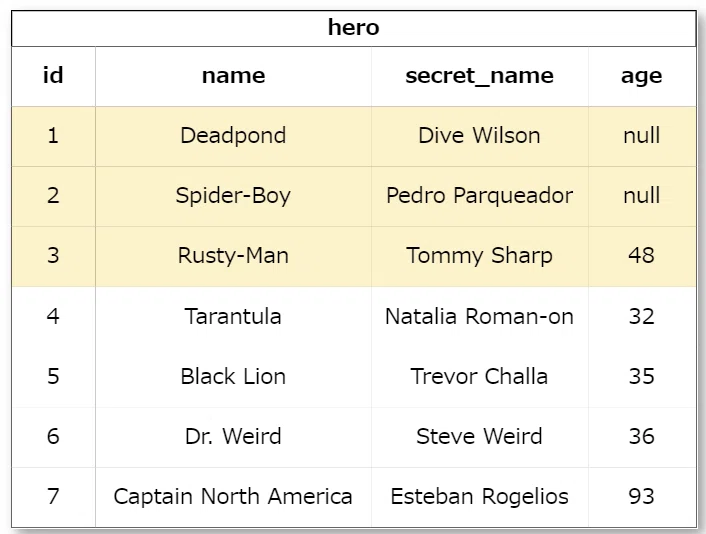Image resolution: width=706 pixels, height=534 pixels.
Task: Select the Dr. Weird name cell
Action: [233, 437]
